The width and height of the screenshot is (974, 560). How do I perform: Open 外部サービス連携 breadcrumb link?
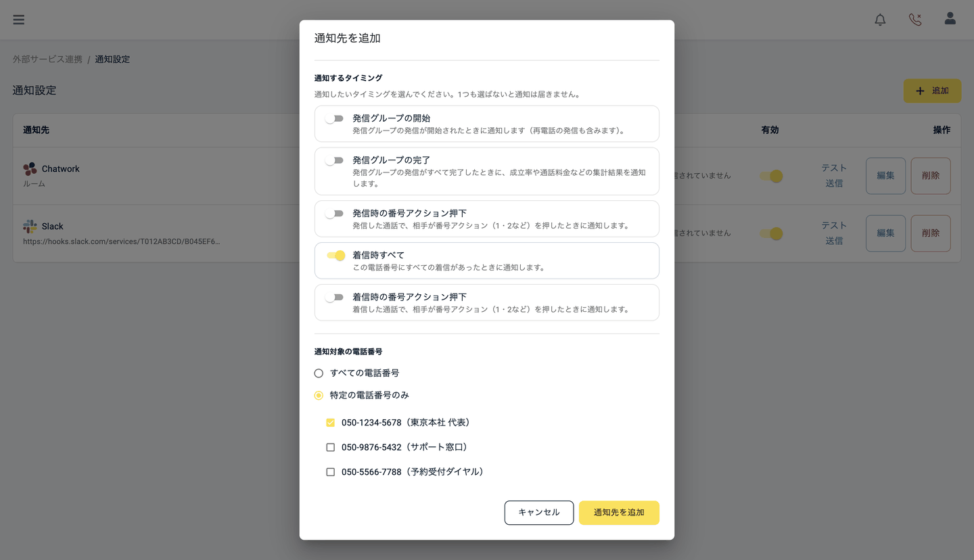tap(47, 60)
